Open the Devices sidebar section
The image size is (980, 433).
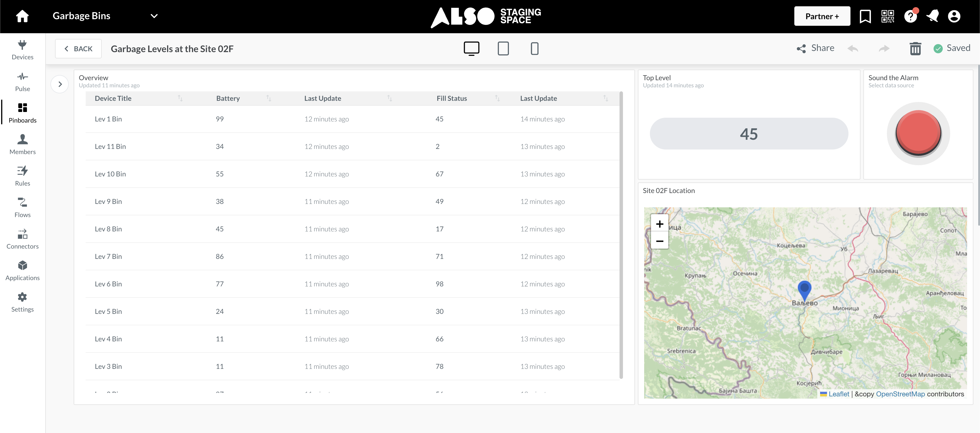point(22,50)
